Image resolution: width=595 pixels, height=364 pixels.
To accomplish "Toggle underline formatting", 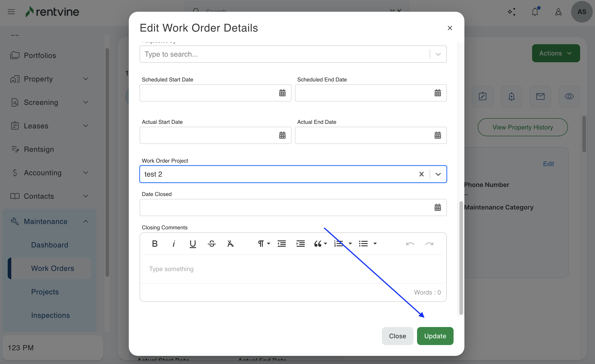I will click(192, 244).
